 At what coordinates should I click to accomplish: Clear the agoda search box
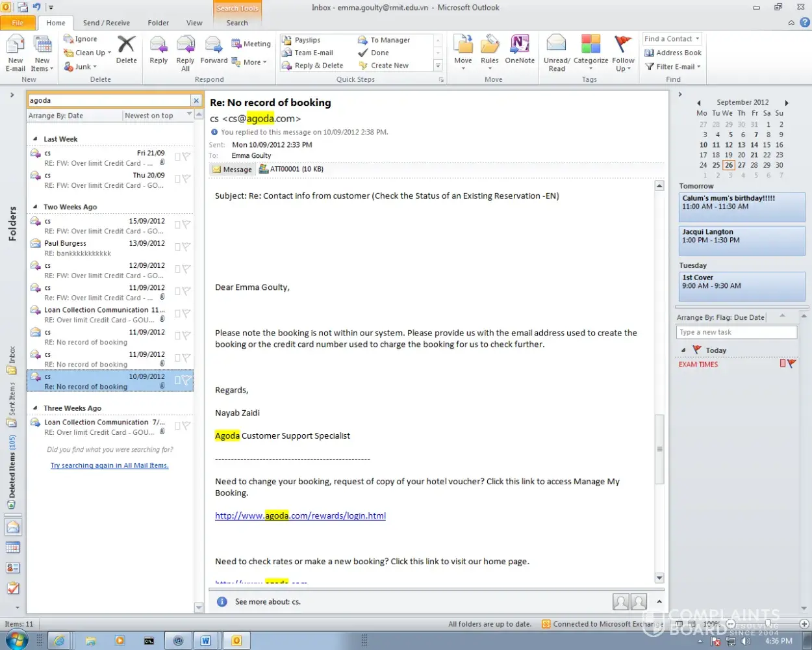196,100
